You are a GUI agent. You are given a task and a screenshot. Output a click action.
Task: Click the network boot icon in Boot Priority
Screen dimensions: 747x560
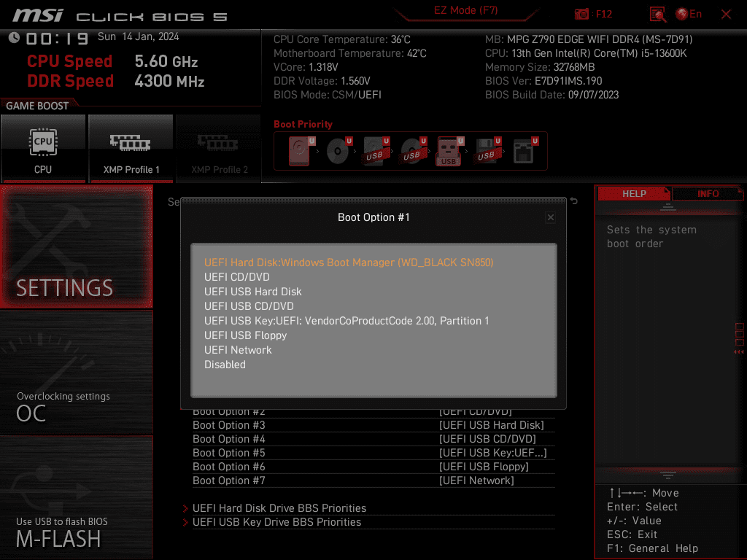point(525,151)
